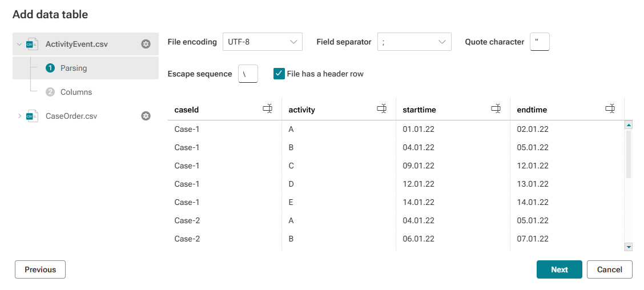Viewport: 644px width, 290px height.
Task: Click activity cell E
Action: (x=291, y=202)
